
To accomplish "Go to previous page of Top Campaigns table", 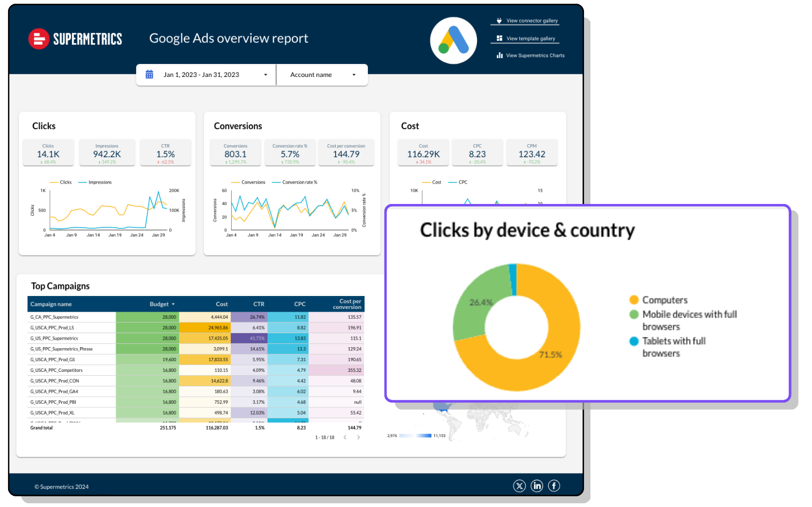I will (345, 437).
